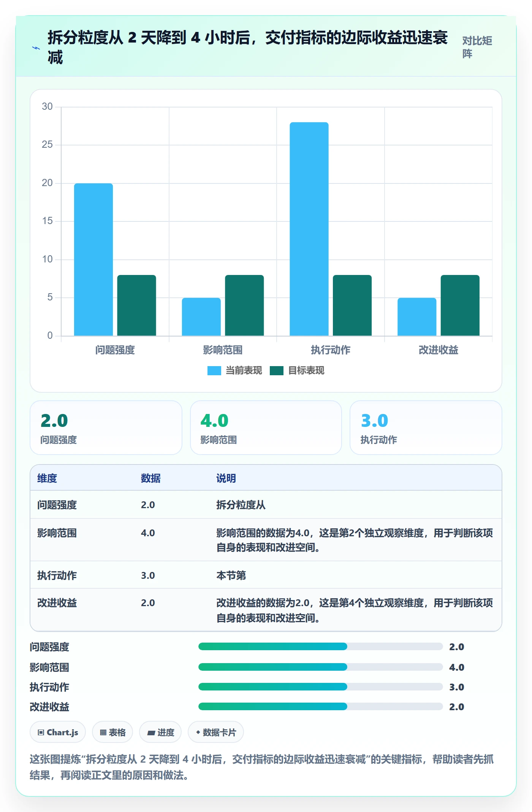Click the 进度 tag chip

160,732
